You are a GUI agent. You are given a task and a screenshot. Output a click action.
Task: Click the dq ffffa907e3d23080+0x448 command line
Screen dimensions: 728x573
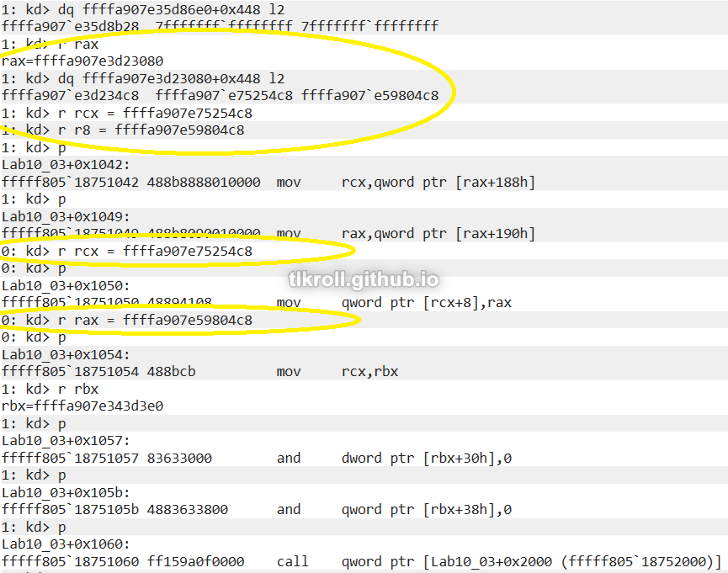tap(143, 78)
